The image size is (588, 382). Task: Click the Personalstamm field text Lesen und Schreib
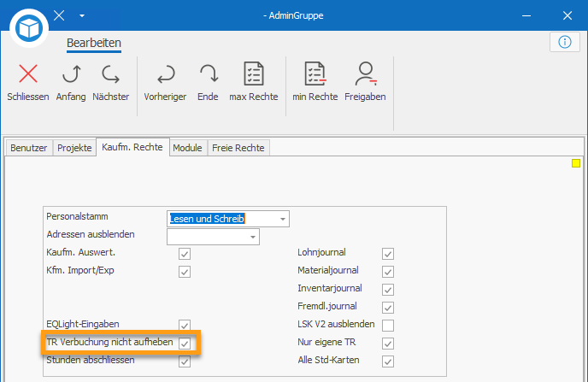pyautogui.click(x=207, y=219)
